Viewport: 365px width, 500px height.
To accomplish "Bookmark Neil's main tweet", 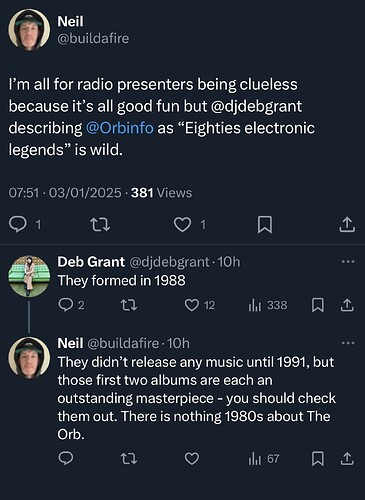I will coord(265,225).
